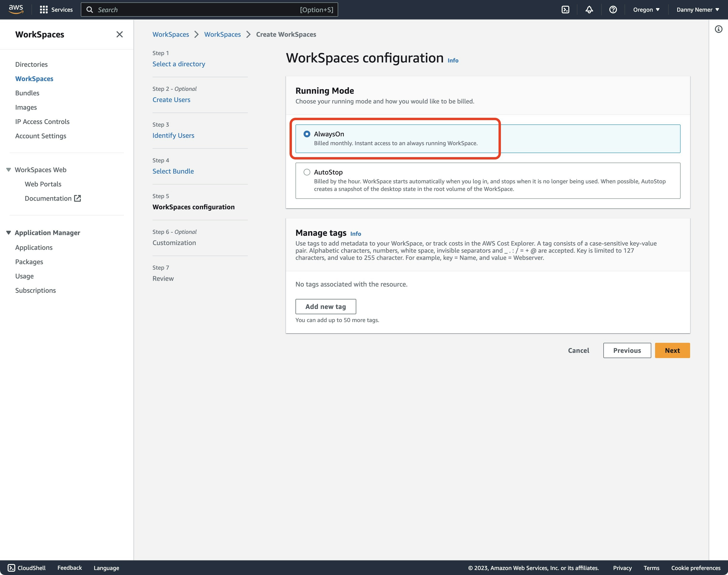728x575 pixels.
Task: Click Documentation text in sidebar
Action: point(48,198)
